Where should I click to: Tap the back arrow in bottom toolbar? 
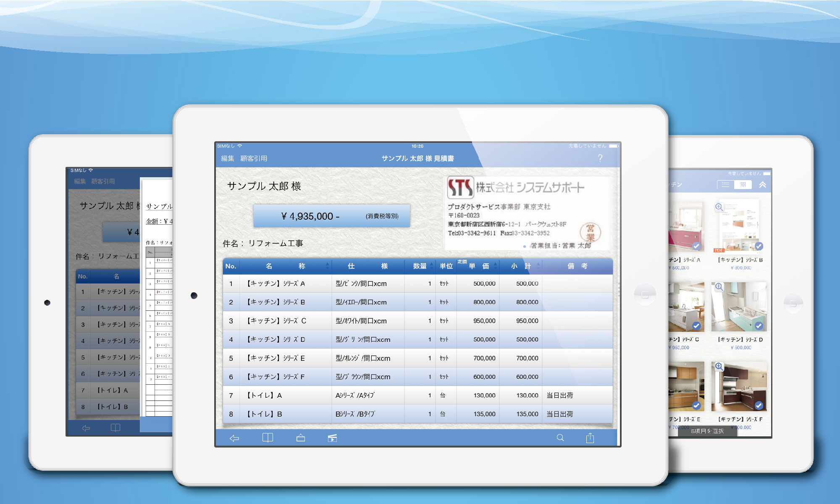pyautogui.click(x=234, y=438)
